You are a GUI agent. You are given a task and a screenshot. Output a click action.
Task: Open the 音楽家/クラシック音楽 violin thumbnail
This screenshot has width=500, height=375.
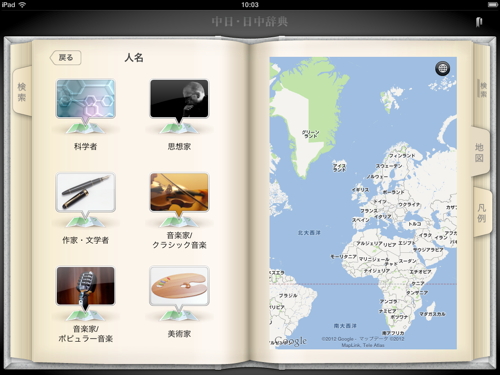[x=179, y=192]
